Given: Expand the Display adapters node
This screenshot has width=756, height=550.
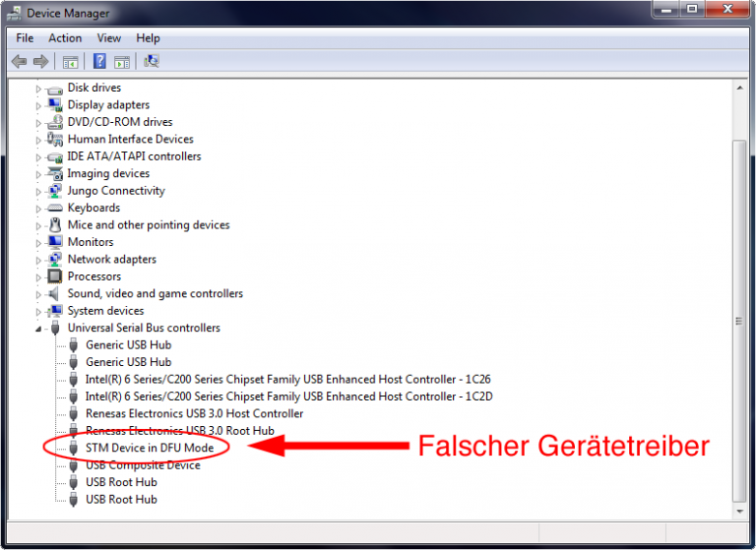Looking at the screenshot, I should click(x=38, y=105).
